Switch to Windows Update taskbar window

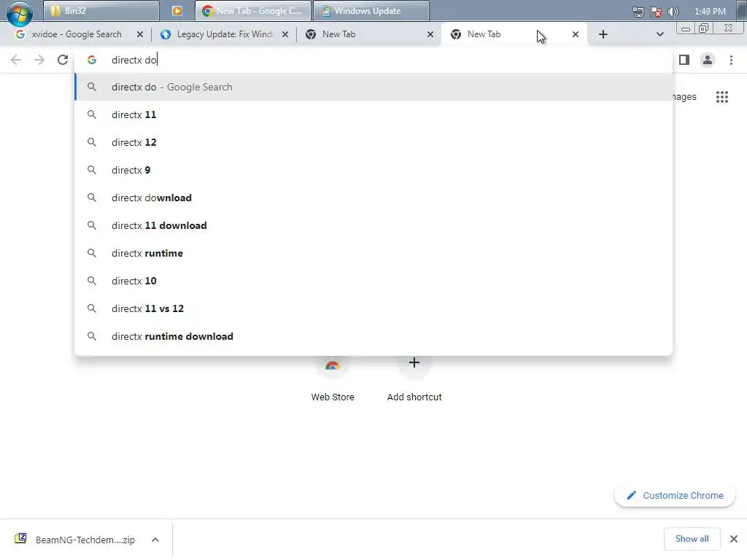(x=371, y=10)
